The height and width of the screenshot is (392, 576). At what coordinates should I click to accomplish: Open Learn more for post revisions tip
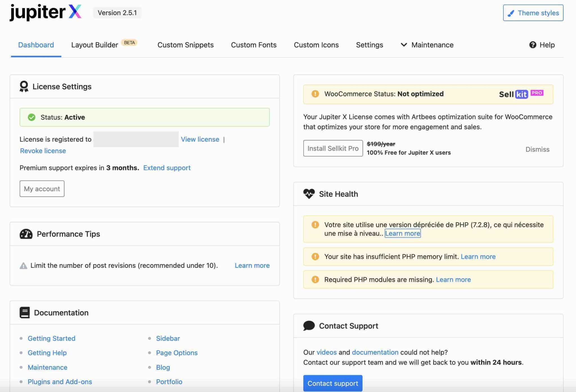[252, 265]
